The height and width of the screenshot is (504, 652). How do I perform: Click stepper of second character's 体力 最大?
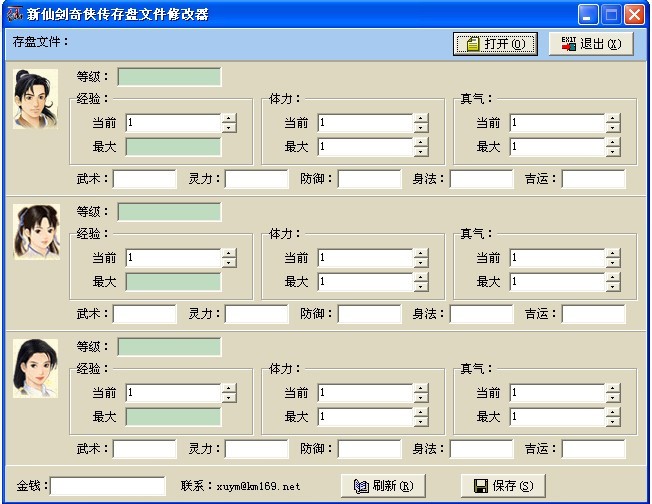pyautogui.click(x=421, y=282)
